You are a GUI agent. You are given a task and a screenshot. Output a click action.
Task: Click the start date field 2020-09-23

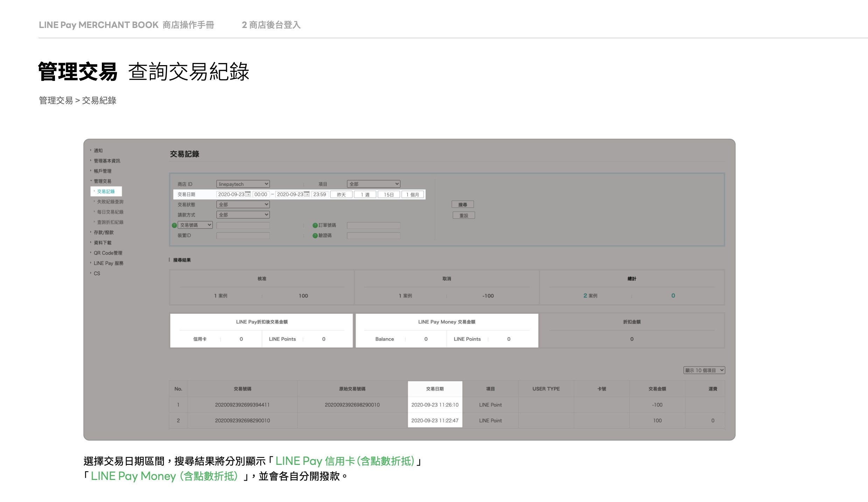tap(231, 194)
